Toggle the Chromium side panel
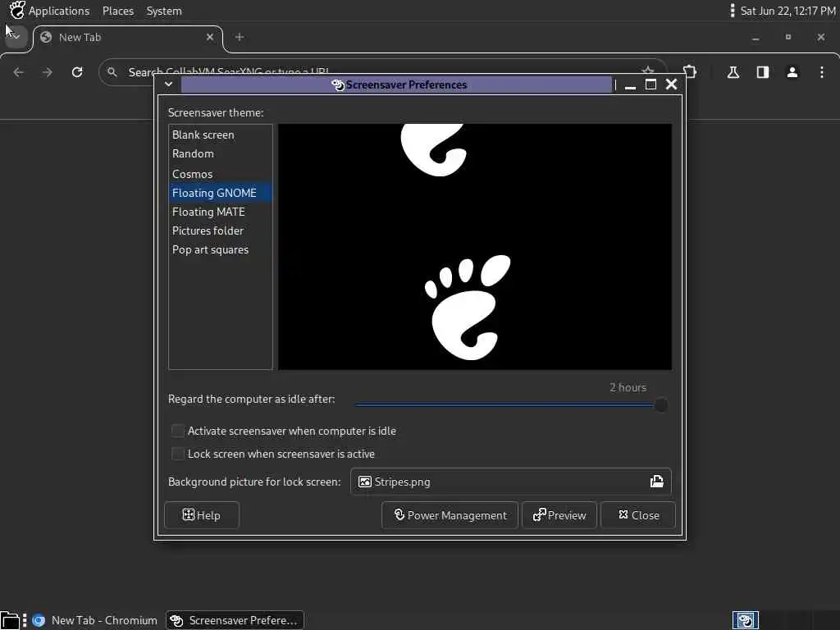The image size is (840, 630). pos(763,72)
